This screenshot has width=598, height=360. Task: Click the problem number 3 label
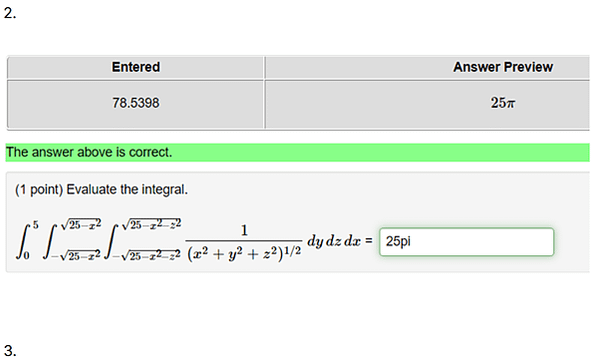tap(10, 351)
